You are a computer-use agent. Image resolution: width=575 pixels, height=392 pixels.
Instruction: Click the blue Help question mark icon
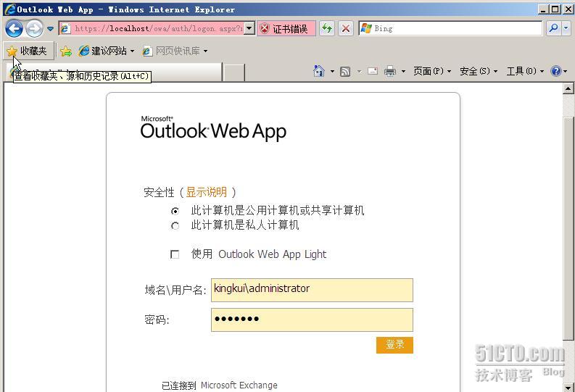[x=556, y=71]
